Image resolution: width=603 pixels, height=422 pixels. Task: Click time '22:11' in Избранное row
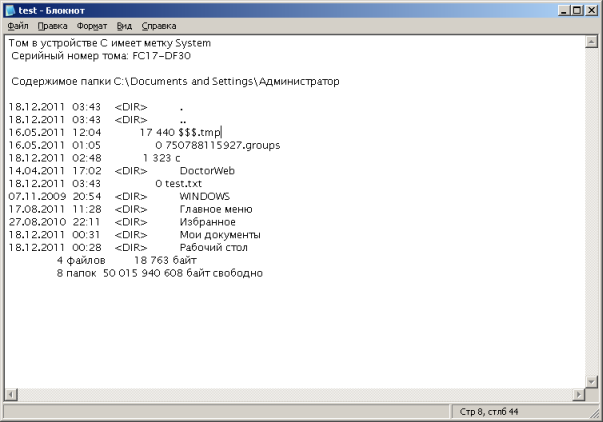pos(86,222)
